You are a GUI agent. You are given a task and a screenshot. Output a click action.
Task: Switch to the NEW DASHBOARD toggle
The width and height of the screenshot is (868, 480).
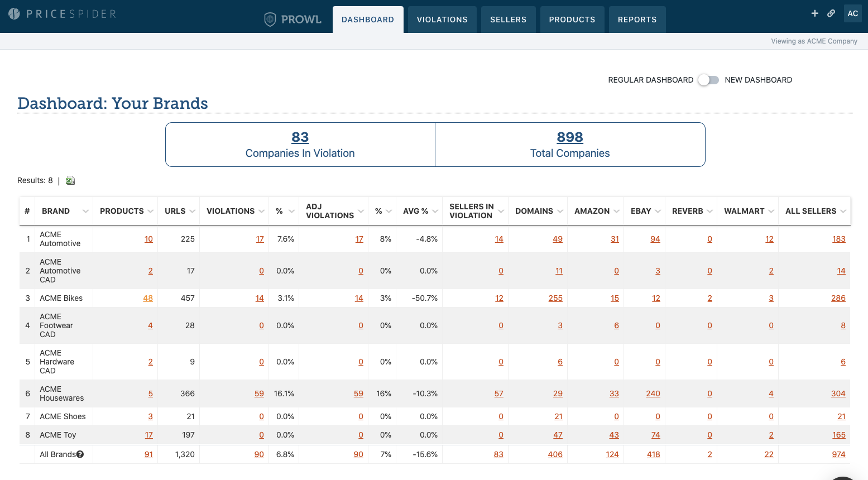708,80
